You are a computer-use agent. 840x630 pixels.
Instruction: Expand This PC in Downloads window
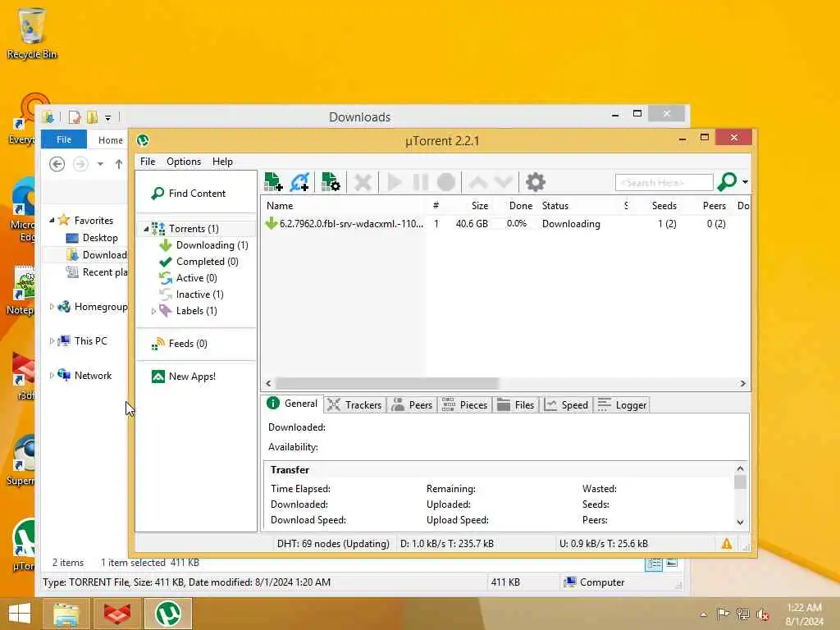pos(52,340)
